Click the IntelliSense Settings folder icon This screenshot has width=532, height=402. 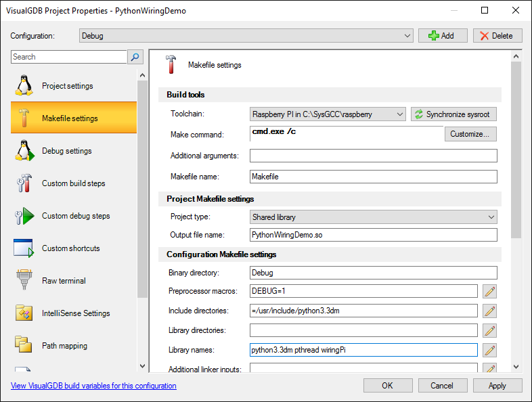click(x=24, y=313)
